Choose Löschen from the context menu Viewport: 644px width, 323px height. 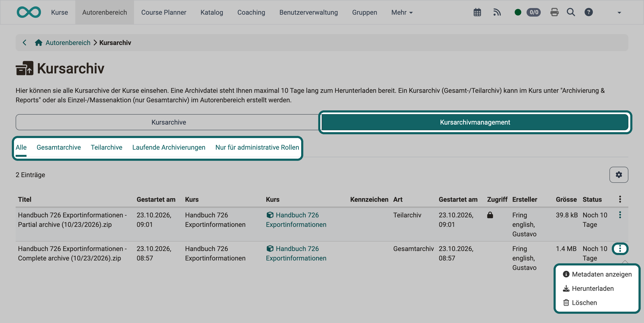(580, 303)
